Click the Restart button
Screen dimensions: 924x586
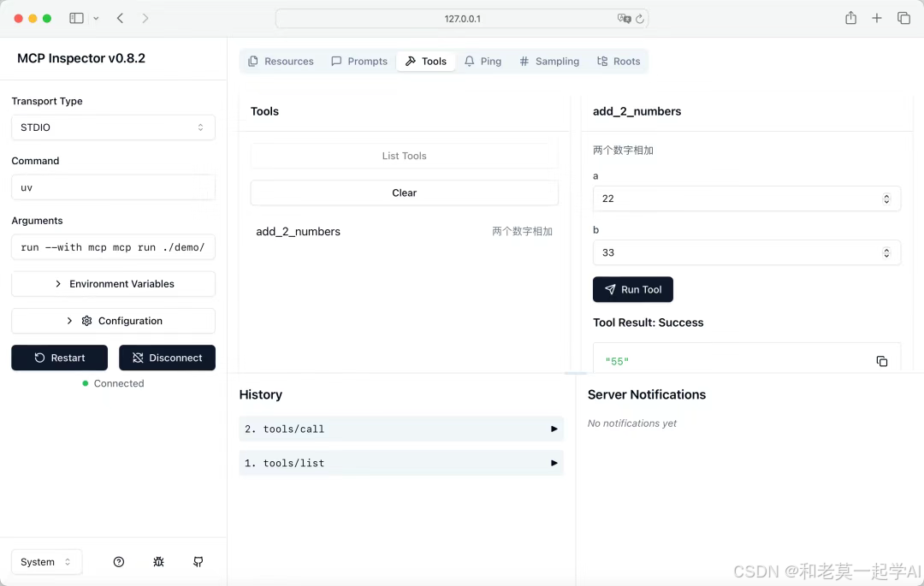(x=60, y=358)
